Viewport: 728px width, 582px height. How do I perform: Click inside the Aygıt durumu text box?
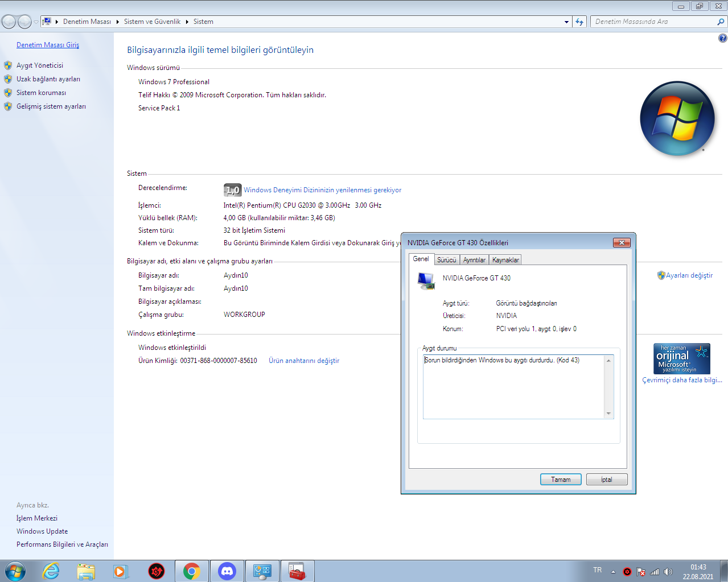coord(513,387)
